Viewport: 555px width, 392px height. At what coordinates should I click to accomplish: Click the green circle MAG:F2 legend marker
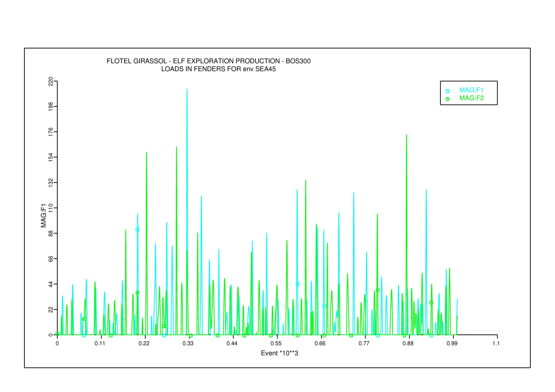tap(447, 99)
